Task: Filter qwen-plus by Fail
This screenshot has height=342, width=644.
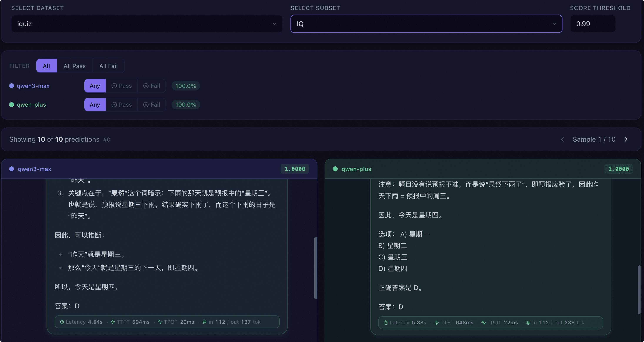Action: [152, 105]
